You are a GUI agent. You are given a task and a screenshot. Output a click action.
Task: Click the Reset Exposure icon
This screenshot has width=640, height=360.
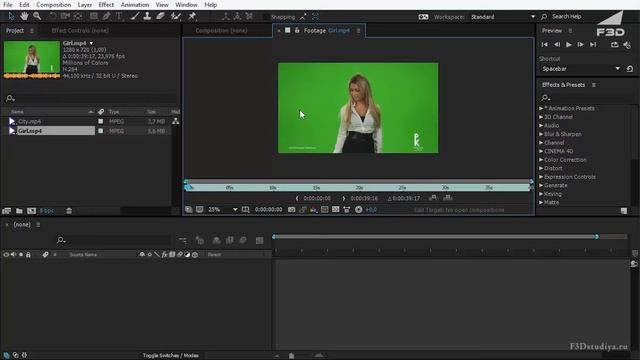coord(358,209)
